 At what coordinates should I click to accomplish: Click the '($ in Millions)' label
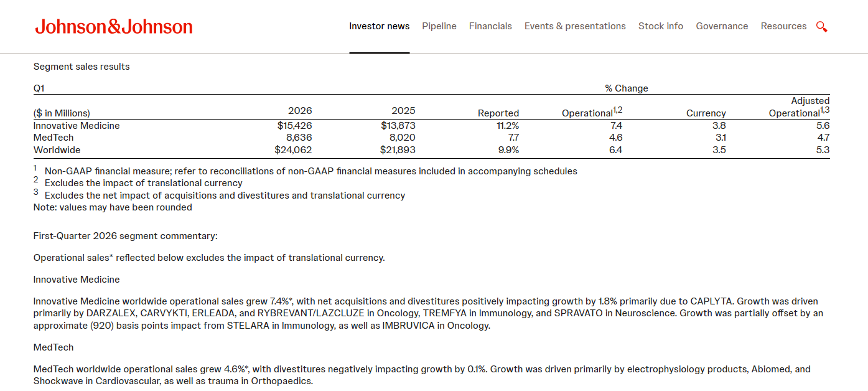point(62,113)
